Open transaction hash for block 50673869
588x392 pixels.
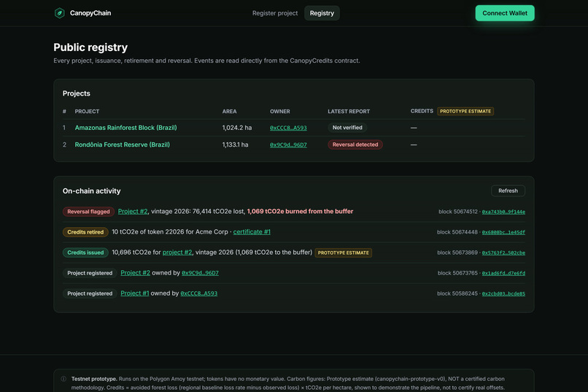click(x=503, y=253)
